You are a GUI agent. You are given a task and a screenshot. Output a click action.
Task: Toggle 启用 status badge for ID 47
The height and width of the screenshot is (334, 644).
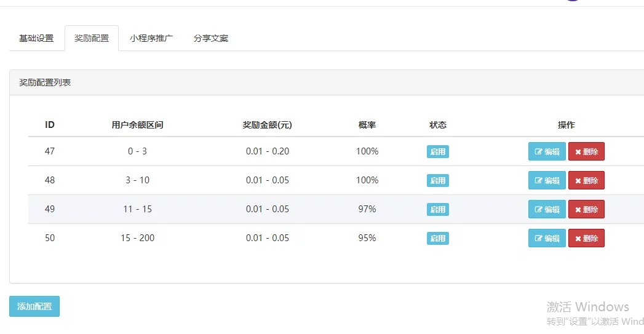(x=438, y=151)
